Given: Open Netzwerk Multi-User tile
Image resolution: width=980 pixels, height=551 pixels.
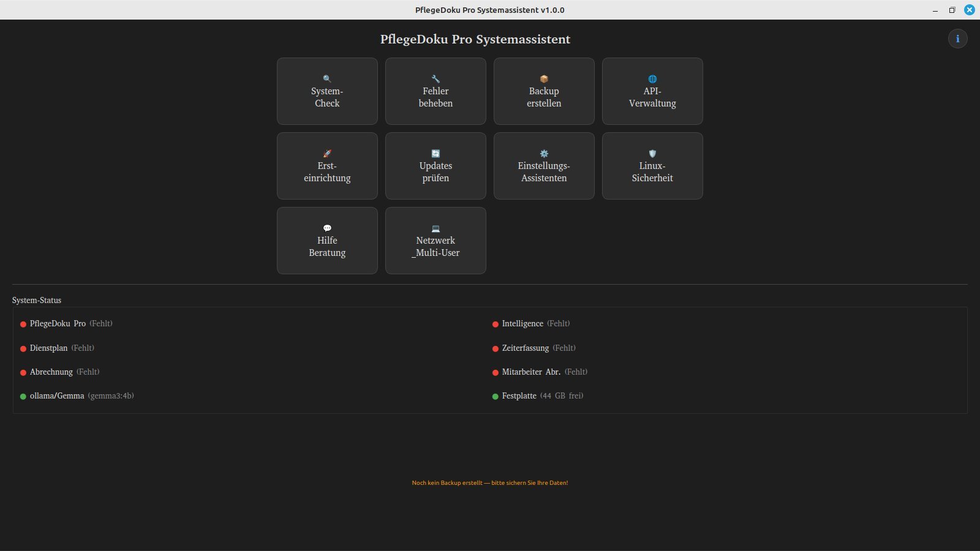Looking at the screenshot, I should pos(435,241).
